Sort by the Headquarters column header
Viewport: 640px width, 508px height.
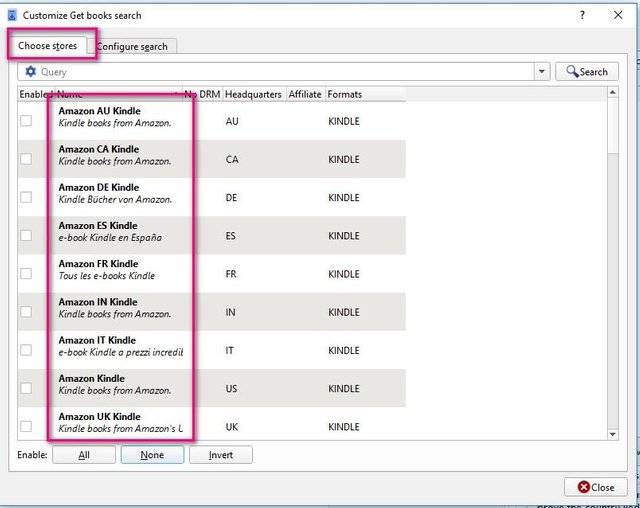[253, 94]
